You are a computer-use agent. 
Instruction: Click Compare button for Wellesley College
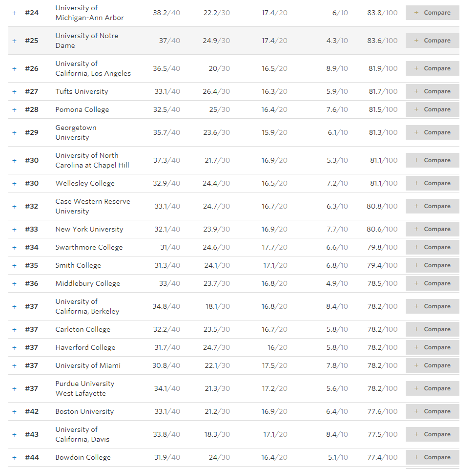432,183
